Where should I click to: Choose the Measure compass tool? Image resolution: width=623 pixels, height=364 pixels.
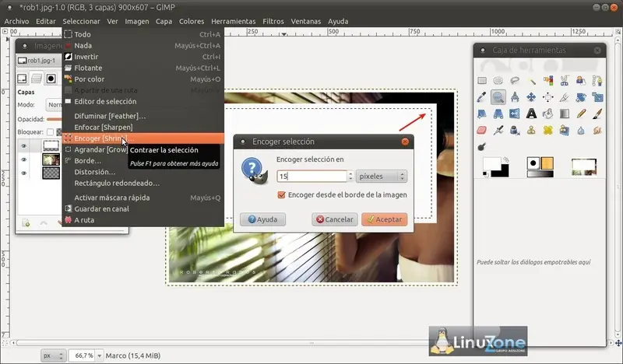point(515,97)
